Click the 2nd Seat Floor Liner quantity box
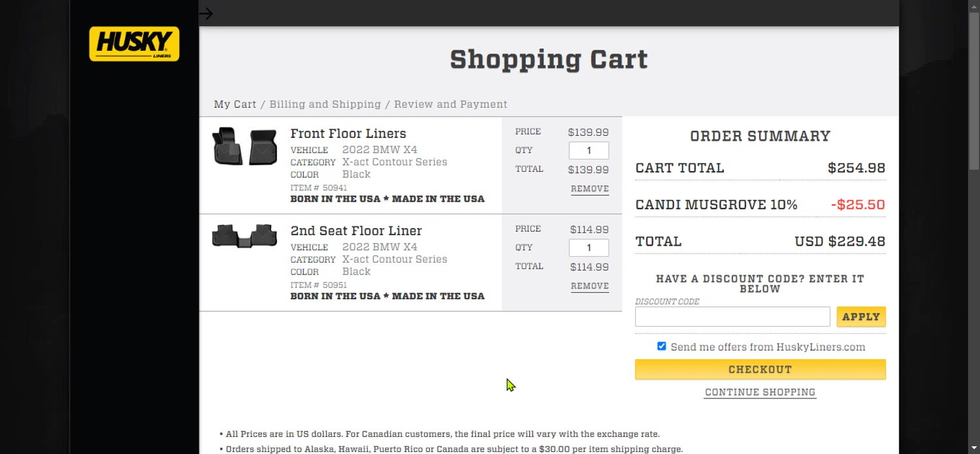Viewport: 980px width, 454px height. (x=589, y=248)
